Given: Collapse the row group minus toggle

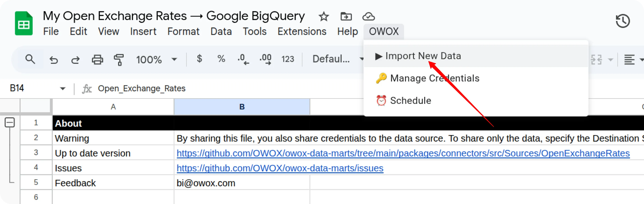Looking at the screenshot, I should tap(10, 122).
